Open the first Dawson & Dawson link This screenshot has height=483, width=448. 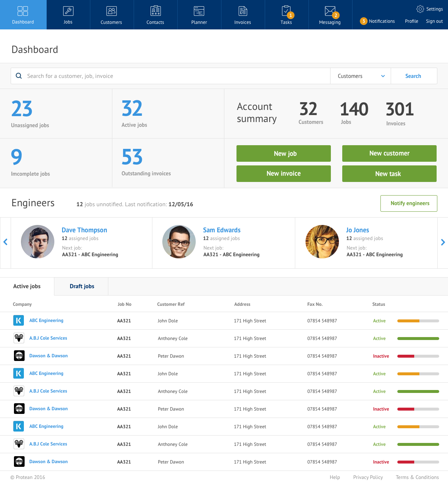pyautogui.click(x=48, y=356)
